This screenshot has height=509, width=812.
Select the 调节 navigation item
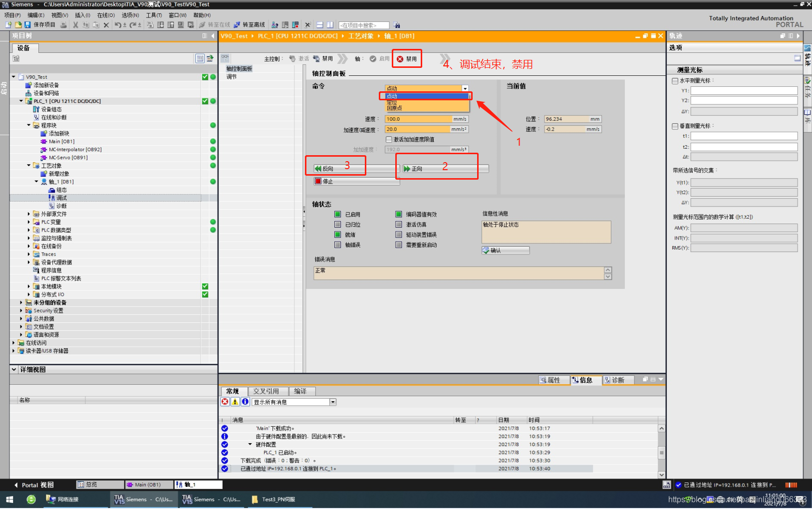232,76
